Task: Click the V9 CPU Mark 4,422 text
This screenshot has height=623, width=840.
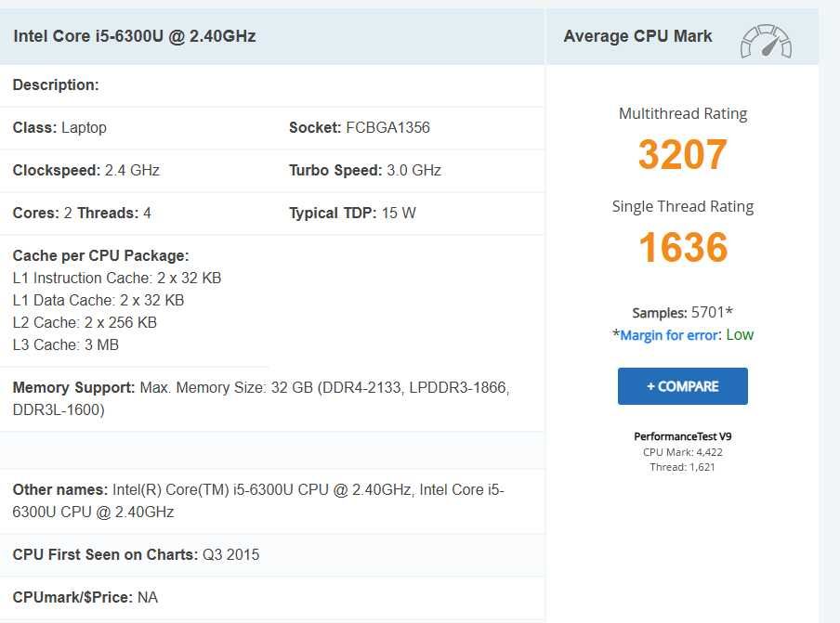Action: pyautogui.click(x=682, y=452)
